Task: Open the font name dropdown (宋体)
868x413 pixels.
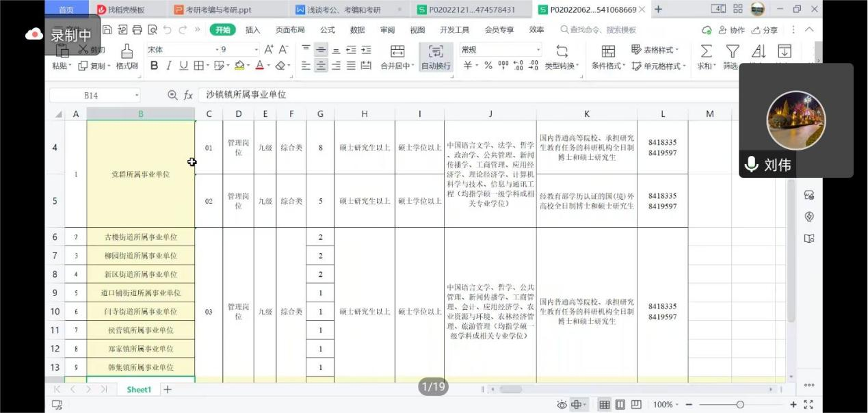Action: (179, 50)
